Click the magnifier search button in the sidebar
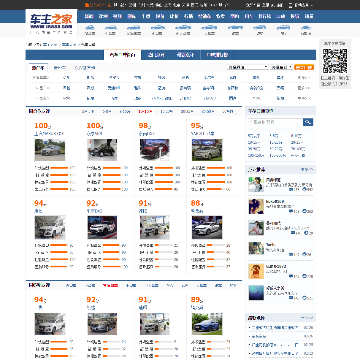Screen dimensions: 360x360 click(308, 122)
